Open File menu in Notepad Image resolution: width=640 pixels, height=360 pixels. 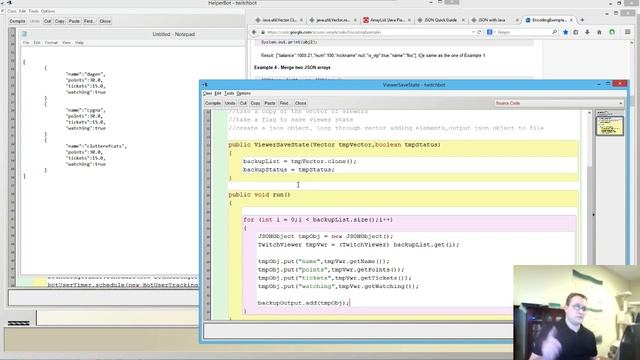[26, 42]
